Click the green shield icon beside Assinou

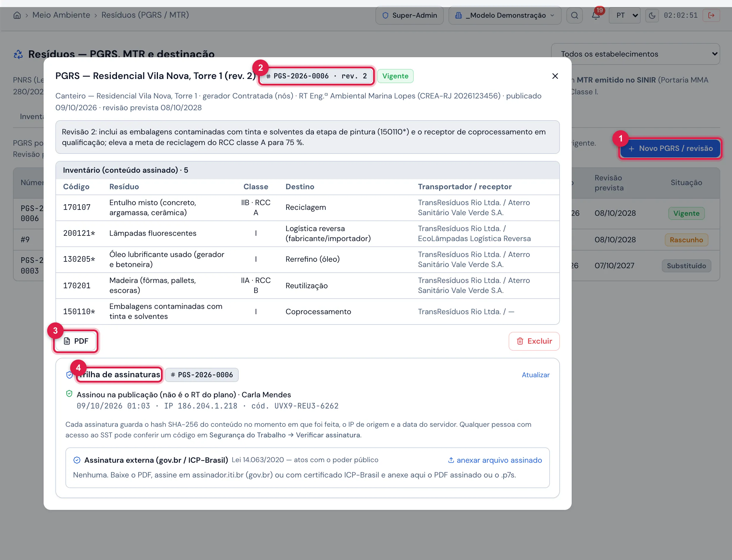pos(69,394)
